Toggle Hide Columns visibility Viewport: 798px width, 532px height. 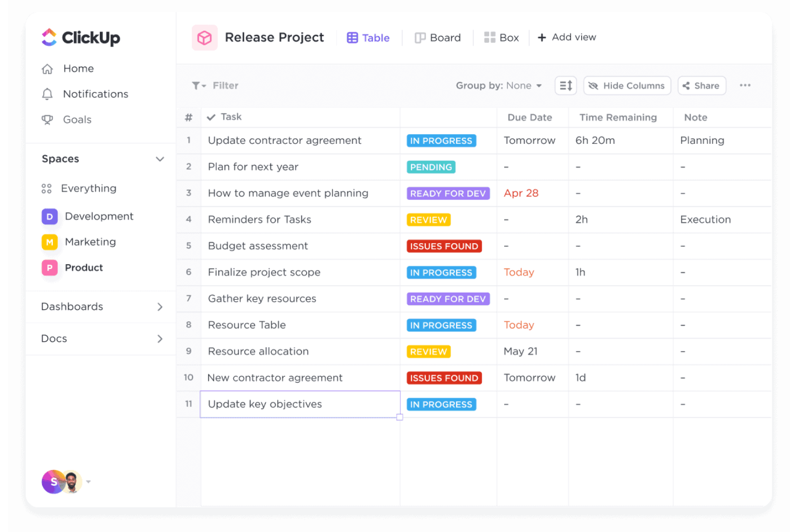click(x=627, y=85)
